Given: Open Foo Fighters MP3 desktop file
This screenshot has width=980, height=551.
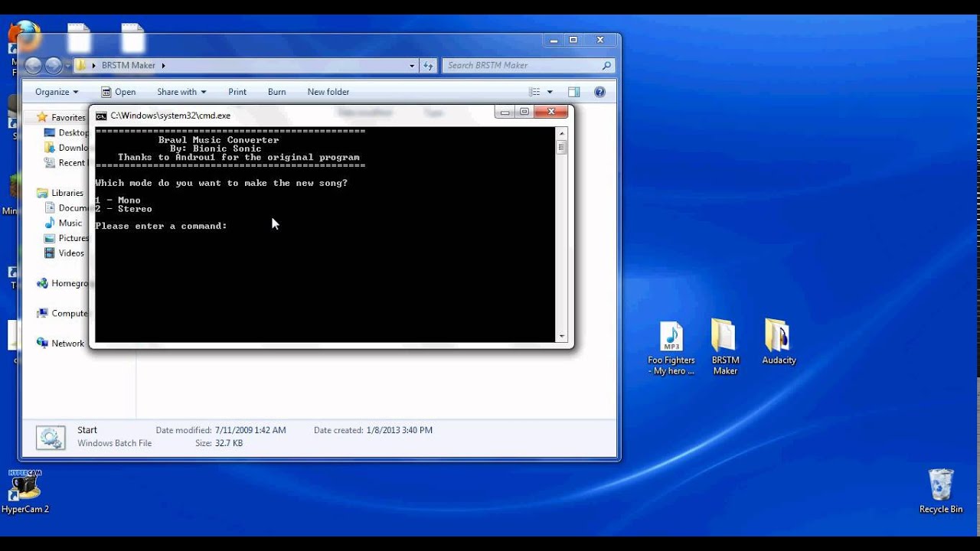Looking at the screenshot, I should coord(671,347).
